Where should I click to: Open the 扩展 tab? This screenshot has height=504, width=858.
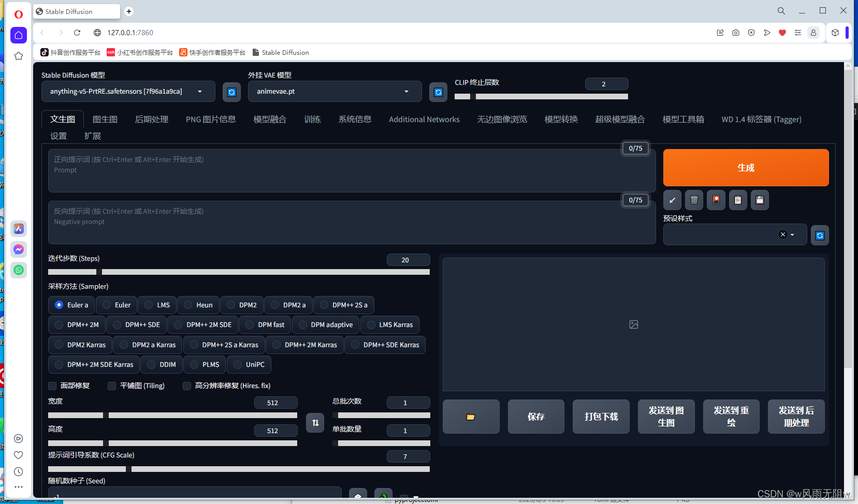93,136
